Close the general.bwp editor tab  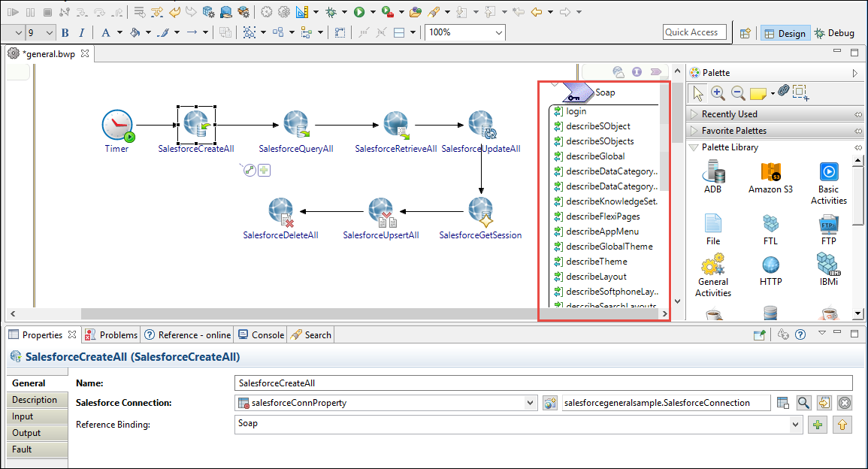(85, 53)
